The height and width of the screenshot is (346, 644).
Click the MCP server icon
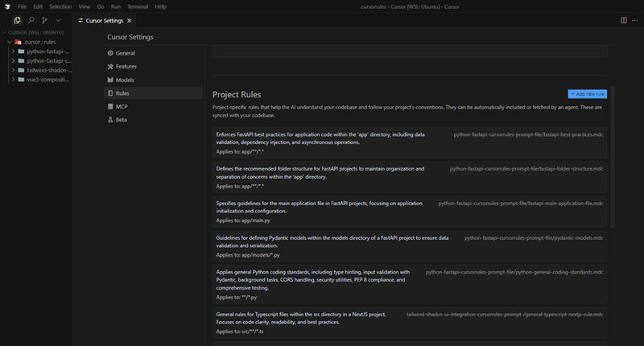tap(110, 106)
